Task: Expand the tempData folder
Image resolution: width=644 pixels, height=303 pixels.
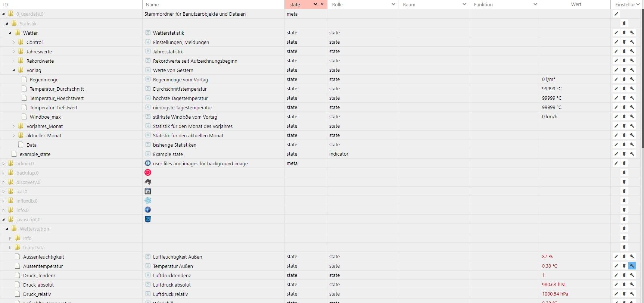Action: (x=10, y=247)
